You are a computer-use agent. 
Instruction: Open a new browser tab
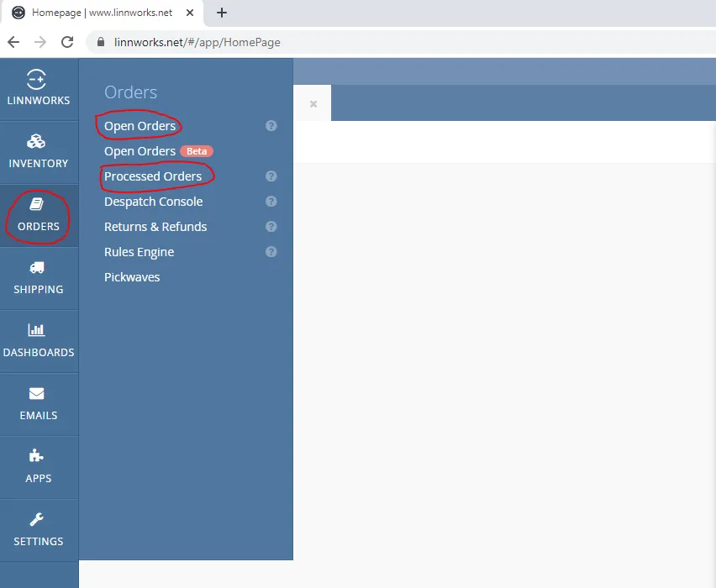[222, 13]
